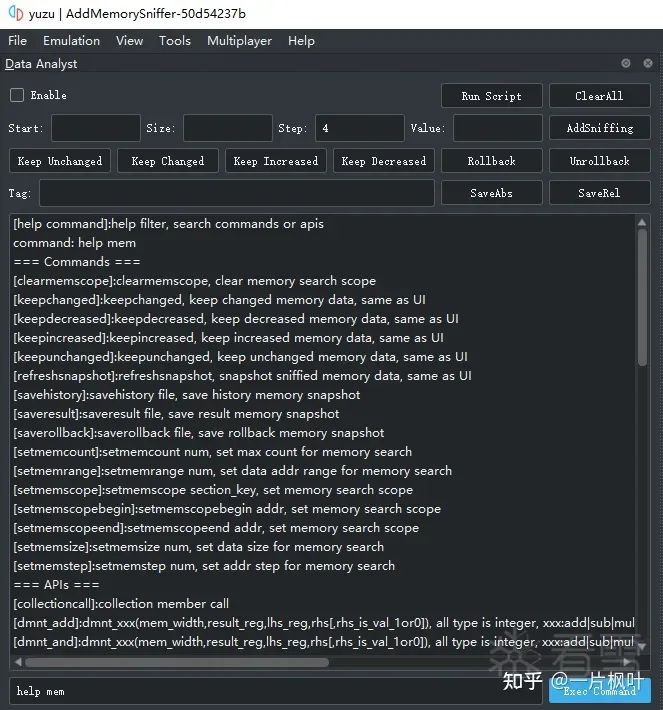The image size is (663, 710).
Task: Focus the Size input field
Action: click(228, 128)
